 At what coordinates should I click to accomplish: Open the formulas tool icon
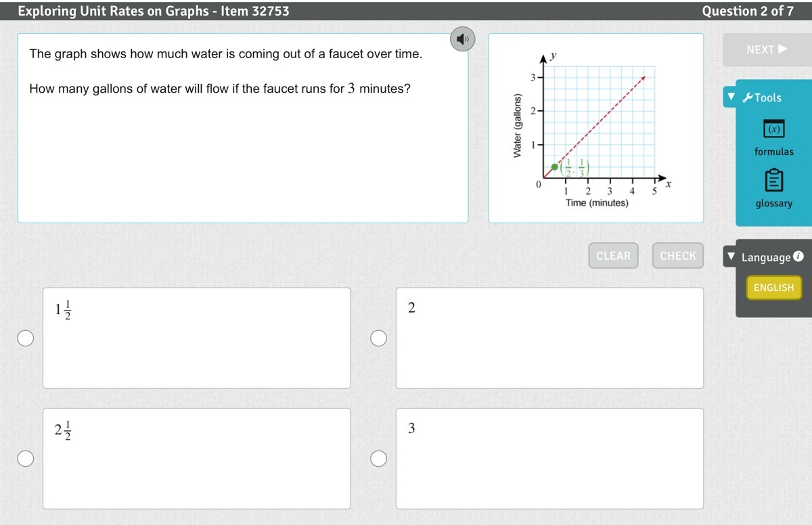(x=773, y=129)
